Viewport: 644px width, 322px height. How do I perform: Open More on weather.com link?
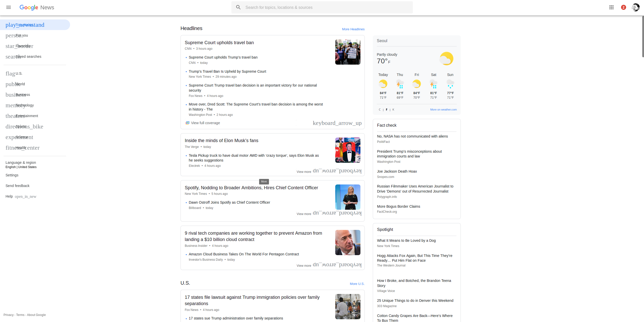pos(443,110)
